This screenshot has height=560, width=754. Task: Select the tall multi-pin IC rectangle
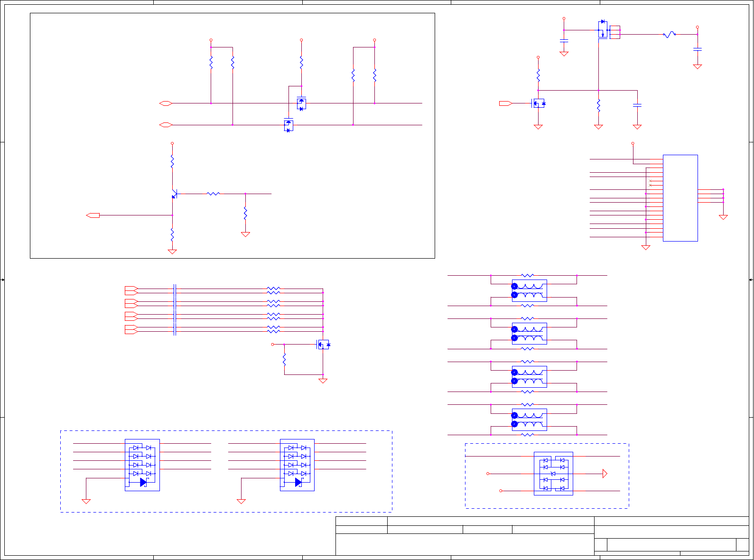coord(680,198)
